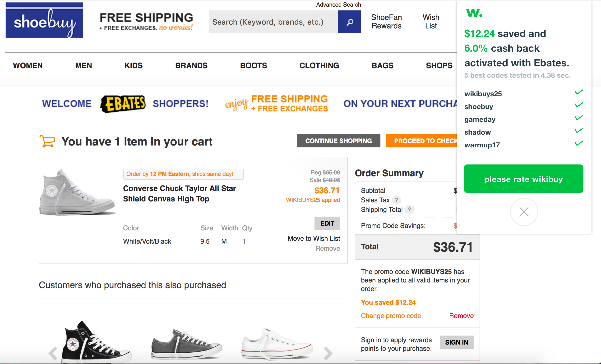Click the CONTINUE SHOPPING button

(338, 141)
